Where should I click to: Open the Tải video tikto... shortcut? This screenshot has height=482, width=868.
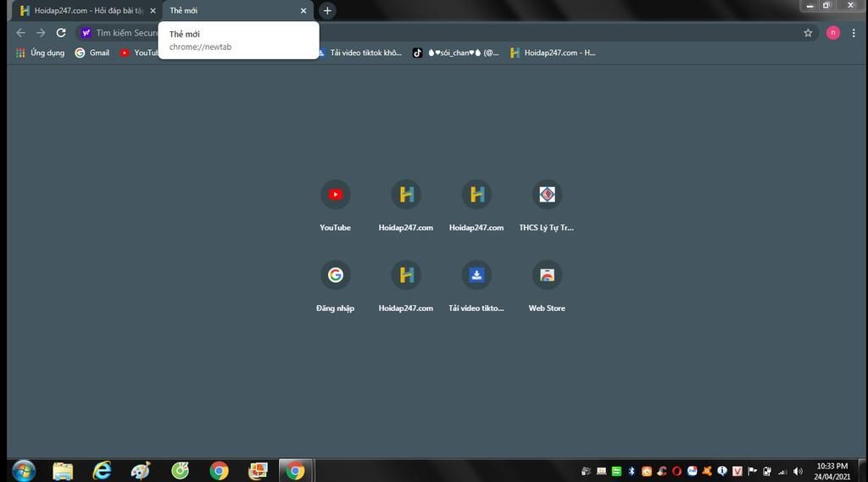click(476, 285)
